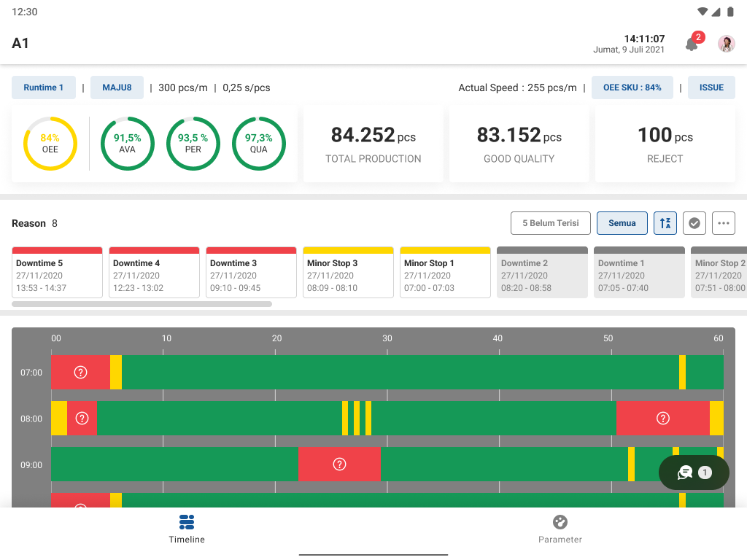Click yellow minor stop after 07:00 red block
The image size is (747, 560).
116,372
